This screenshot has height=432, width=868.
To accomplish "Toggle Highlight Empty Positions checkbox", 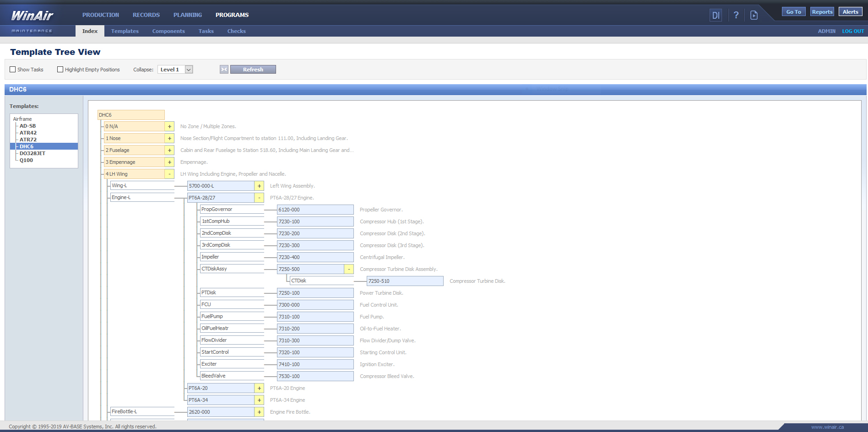I will click(x=60, y=70).
